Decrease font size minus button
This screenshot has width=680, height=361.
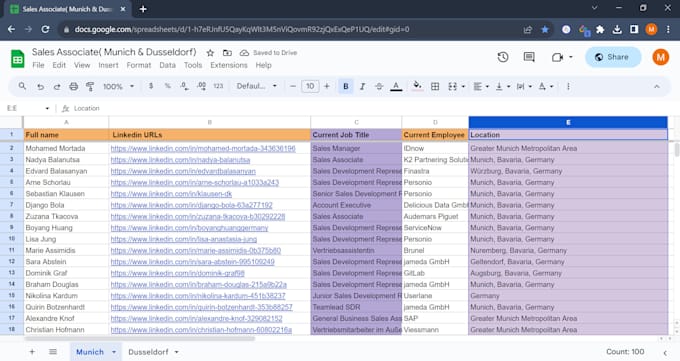point(293,86)
